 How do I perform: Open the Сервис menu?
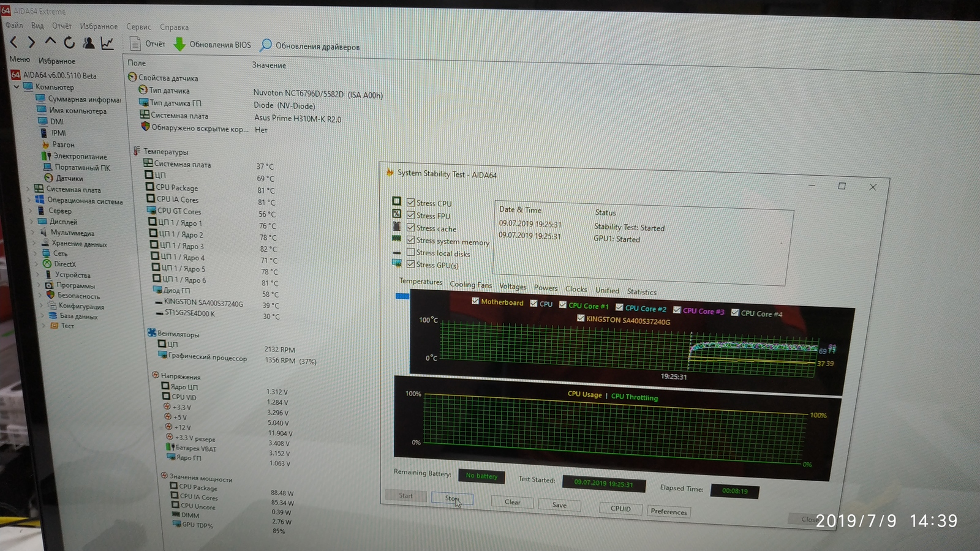[138, 27]
